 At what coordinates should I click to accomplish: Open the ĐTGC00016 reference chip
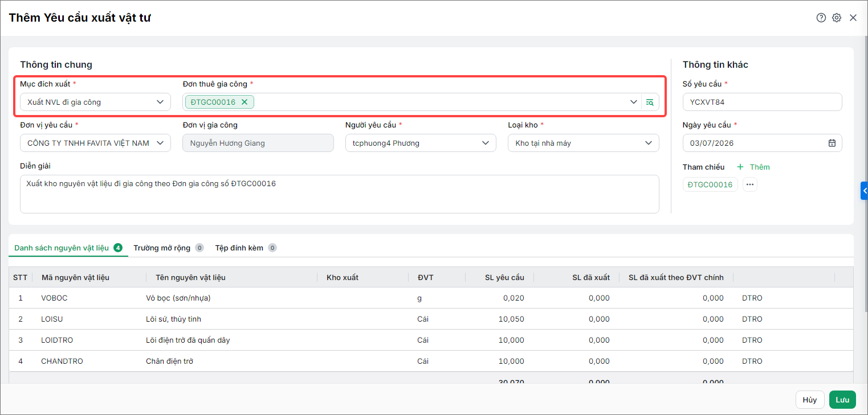(x=710, y=184)
